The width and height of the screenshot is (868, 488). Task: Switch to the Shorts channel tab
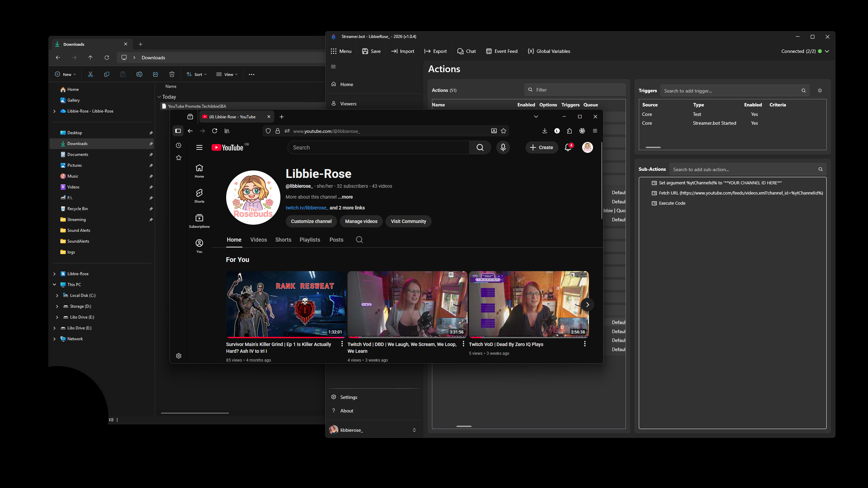pyautogui.click(x=283, y=240)
